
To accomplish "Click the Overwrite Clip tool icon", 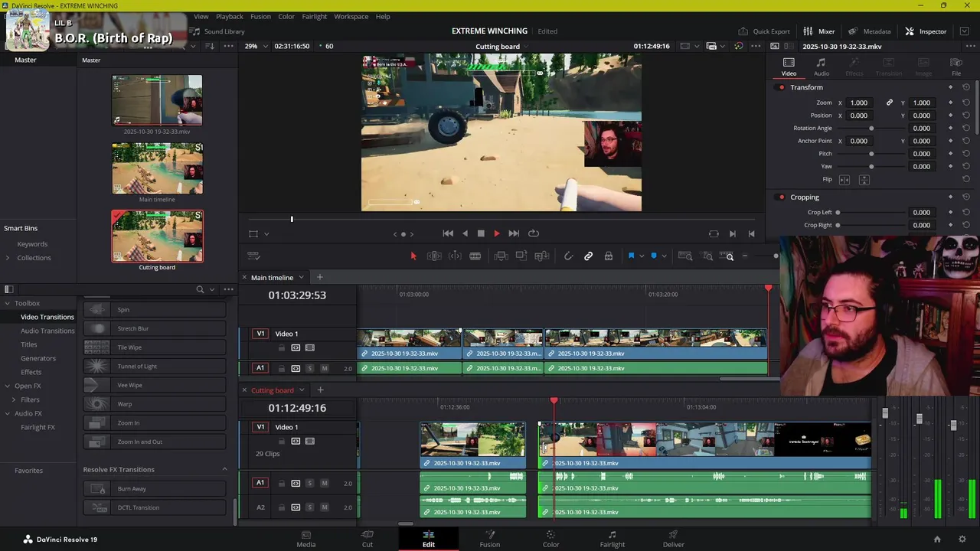I will tap(521, 256).
